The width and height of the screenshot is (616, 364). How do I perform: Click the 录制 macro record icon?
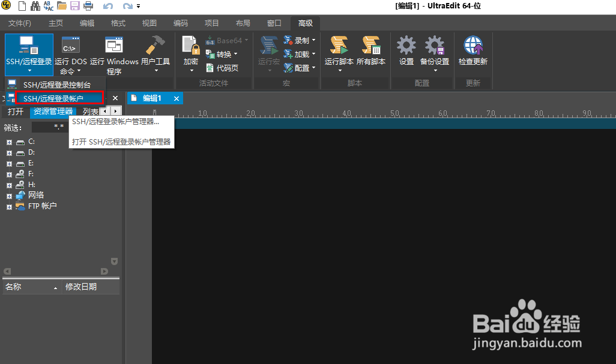[x=288, y=40]
